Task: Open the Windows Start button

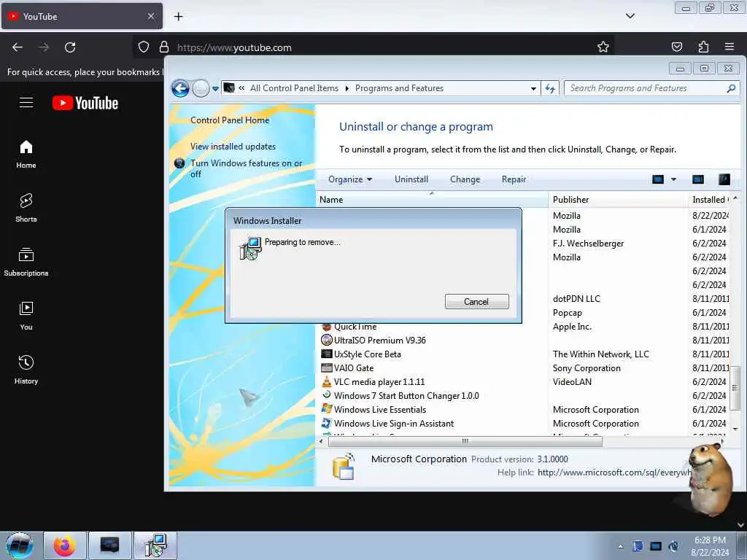Action: [20, 545]
